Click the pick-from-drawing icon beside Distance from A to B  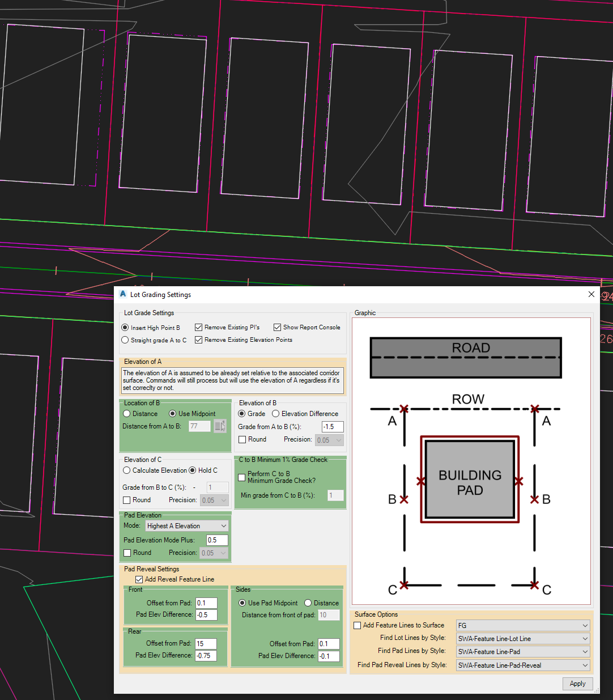220,426
